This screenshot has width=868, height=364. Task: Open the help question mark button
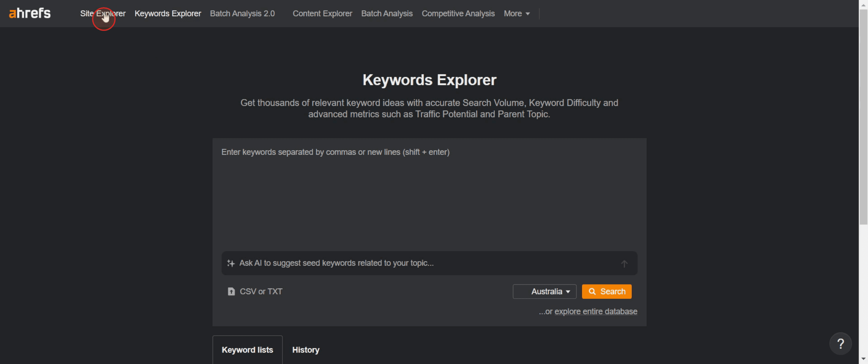(x=840, y=344)
